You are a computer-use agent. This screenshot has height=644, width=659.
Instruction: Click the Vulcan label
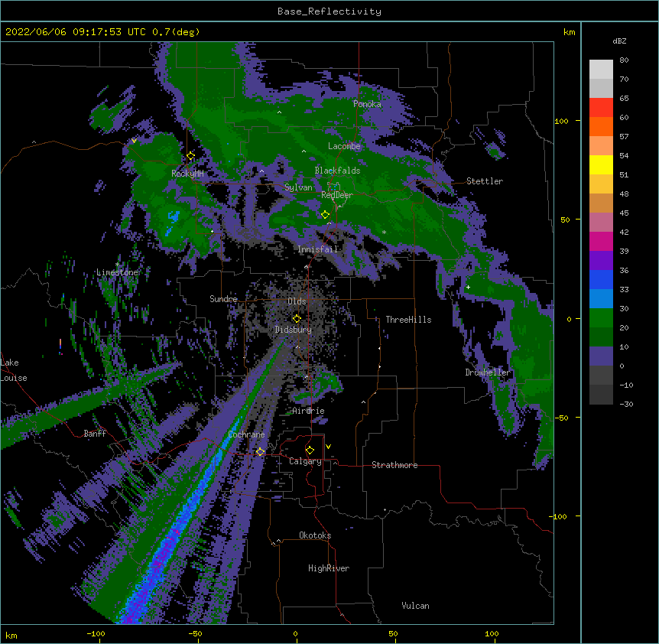pos(415,606)
